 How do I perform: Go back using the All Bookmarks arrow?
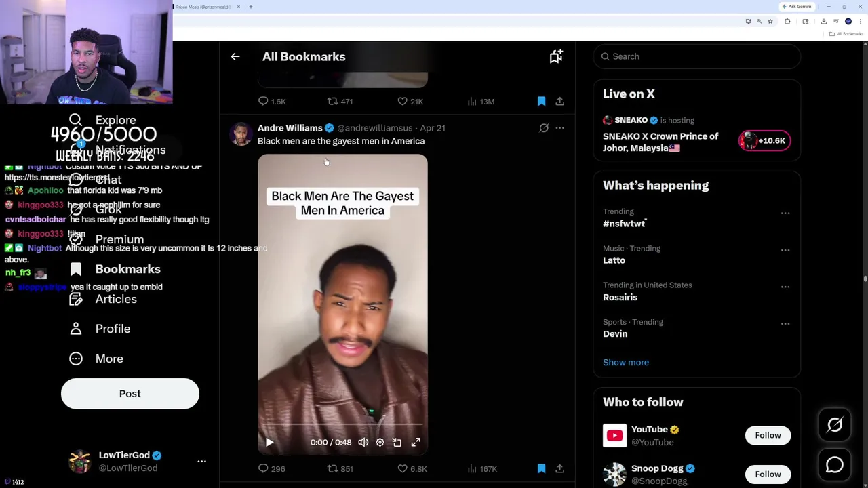point(235,57)
